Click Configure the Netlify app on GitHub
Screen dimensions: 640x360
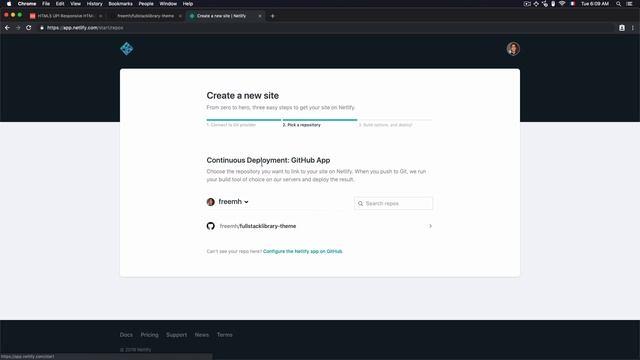(303, 251)
